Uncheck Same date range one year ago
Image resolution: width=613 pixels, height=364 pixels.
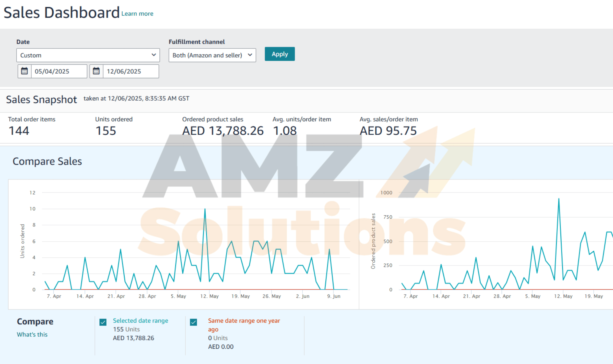coord(194,322)
